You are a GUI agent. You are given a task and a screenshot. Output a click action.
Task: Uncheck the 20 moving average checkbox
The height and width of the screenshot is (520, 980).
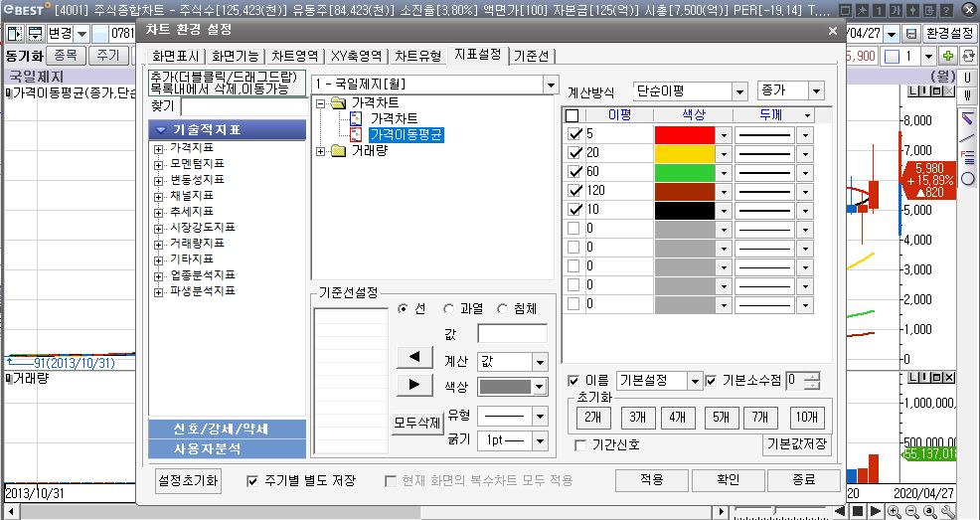coord(573,152)
